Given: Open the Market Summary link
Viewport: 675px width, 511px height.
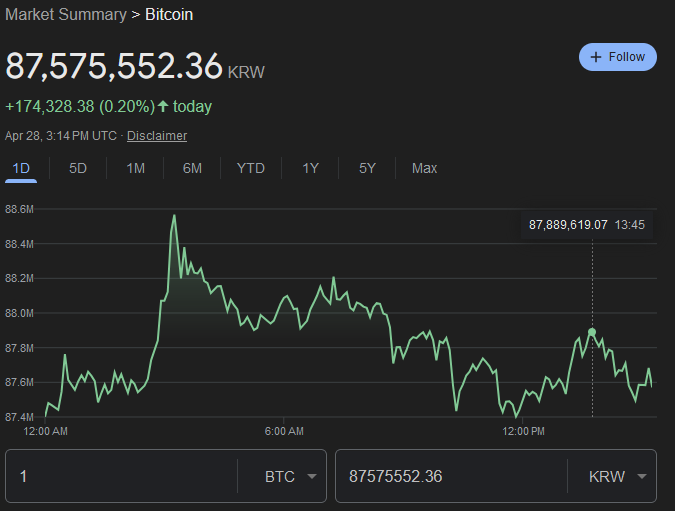Looking at the screenshot, I should coord(66,14).
